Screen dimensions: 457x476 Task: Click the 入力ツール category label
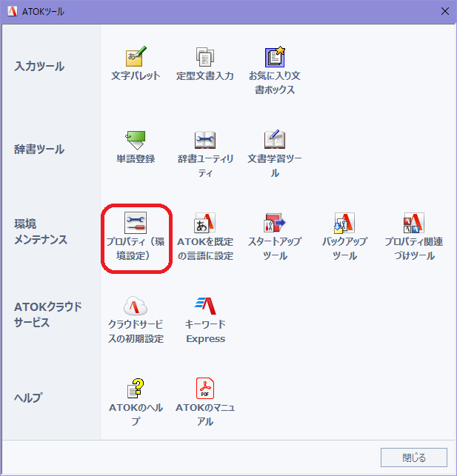pyautogui.click(x=39, y=66)
